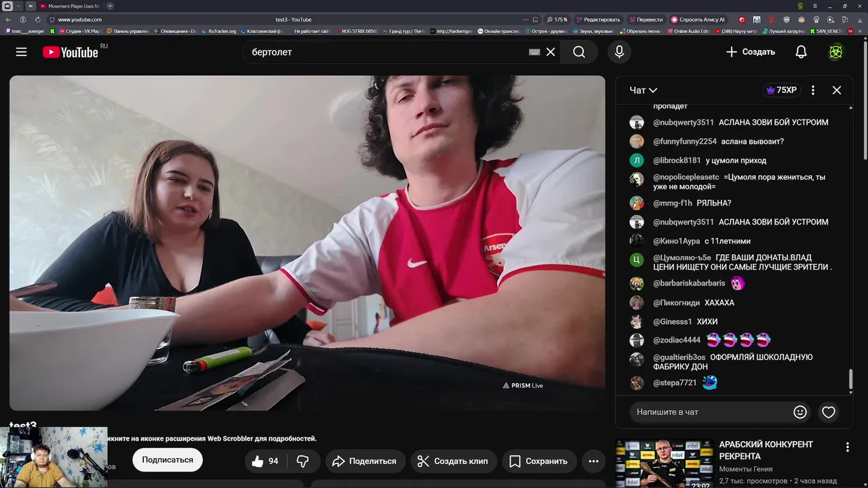868x488 pixels.
Task: Open the 175 % zoom indicator
Action: click(557, 20)
